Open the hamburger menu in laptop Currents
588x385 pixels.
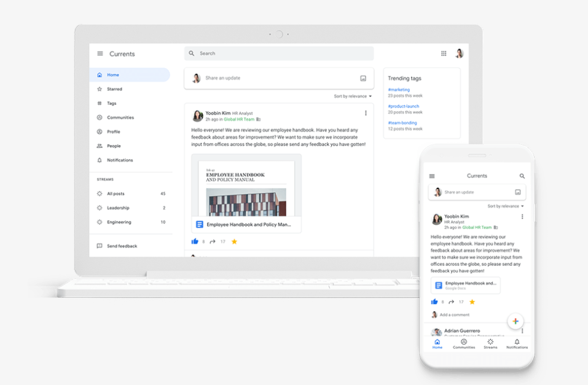[100, 53]
